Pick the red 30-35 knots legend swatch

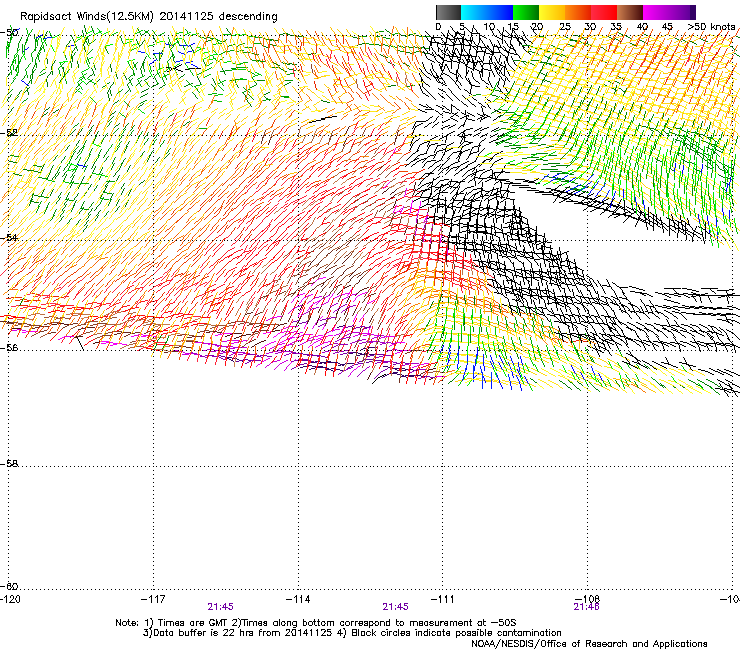click(x=604, y=12)
